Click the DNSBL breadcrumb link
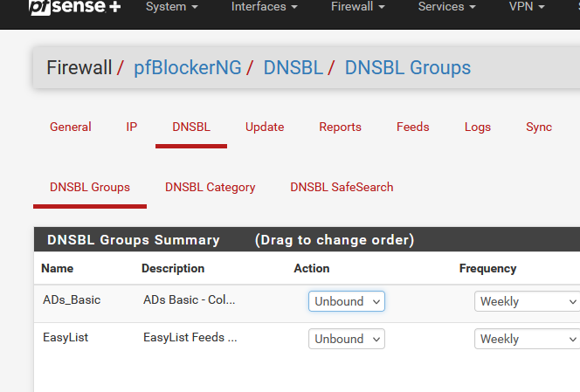580x392 pixels. (x=293, y=68)
